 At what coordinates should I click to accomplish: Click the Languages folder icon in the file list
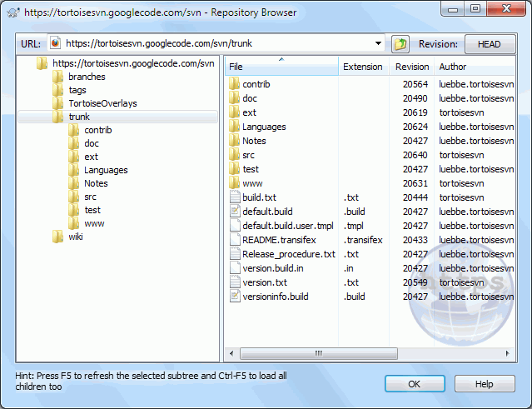coord(235,127)
